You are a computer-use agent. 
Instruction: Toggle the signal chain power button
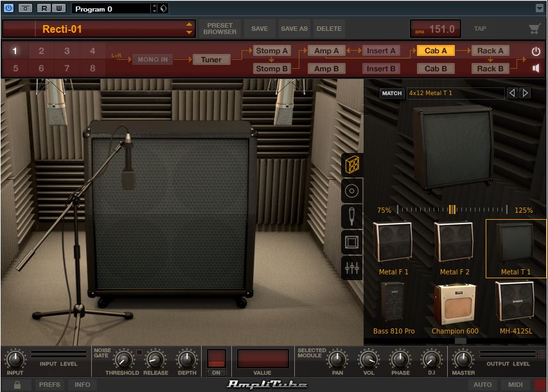click(x=536, y=51)
